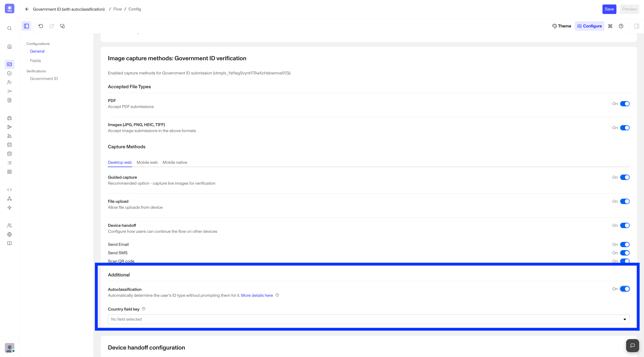Open the briefcase sidebar icon
The width and height of the screenshot is (644, 357).
(10, 118)
